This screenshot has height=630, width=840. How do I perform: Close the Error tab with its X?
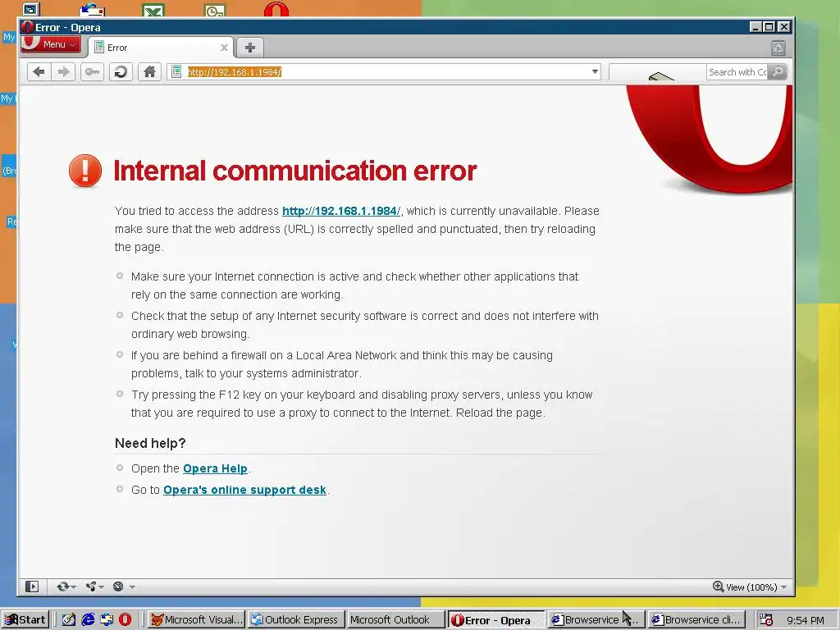pos(224,48)
